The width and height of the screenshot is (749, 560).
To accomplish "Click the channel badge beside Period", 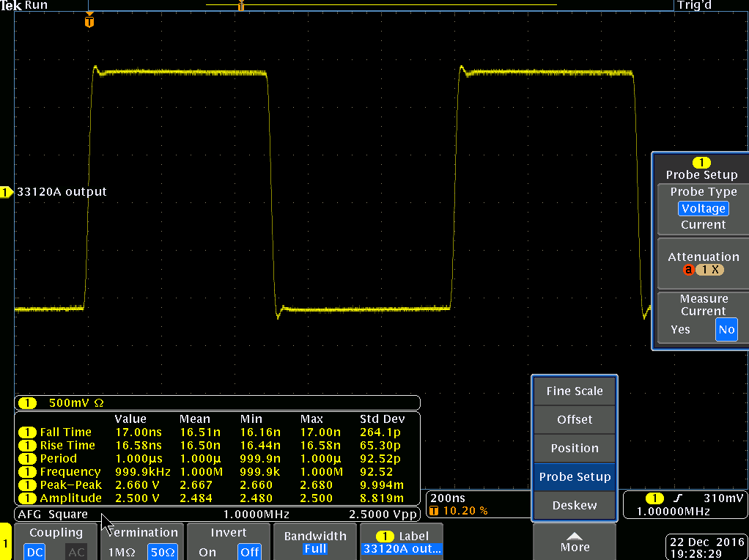I will pos(27,459).
